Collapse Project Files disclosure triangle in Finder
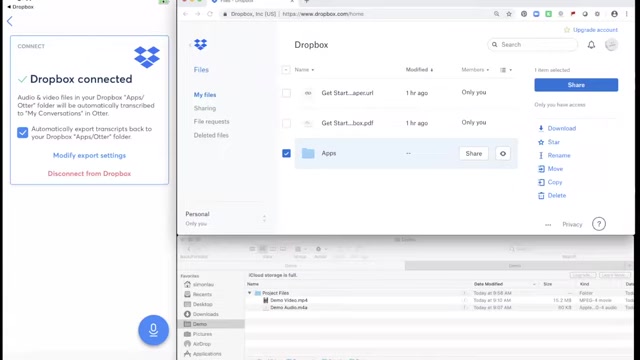The image size is (640, 360). pyautogui.click(x=249, y=293)
